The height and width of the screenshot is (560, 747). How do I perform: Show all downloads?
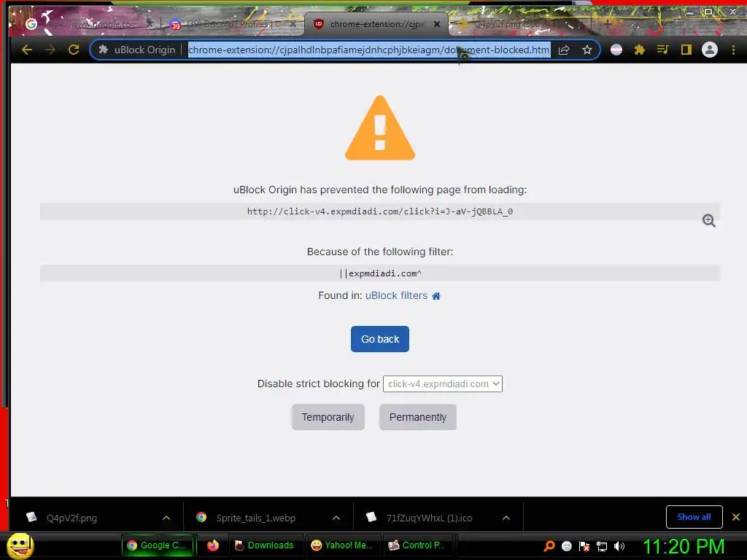click(x=694, y=517)
